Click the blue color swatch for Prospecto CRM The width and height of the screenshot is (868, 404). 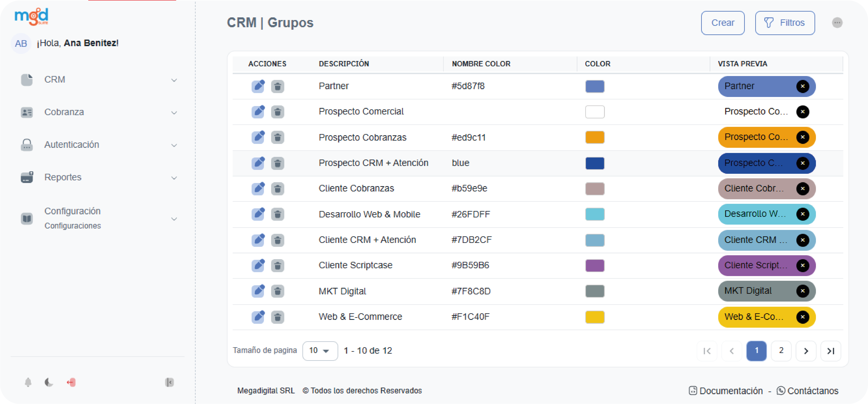tap(595, 163)
